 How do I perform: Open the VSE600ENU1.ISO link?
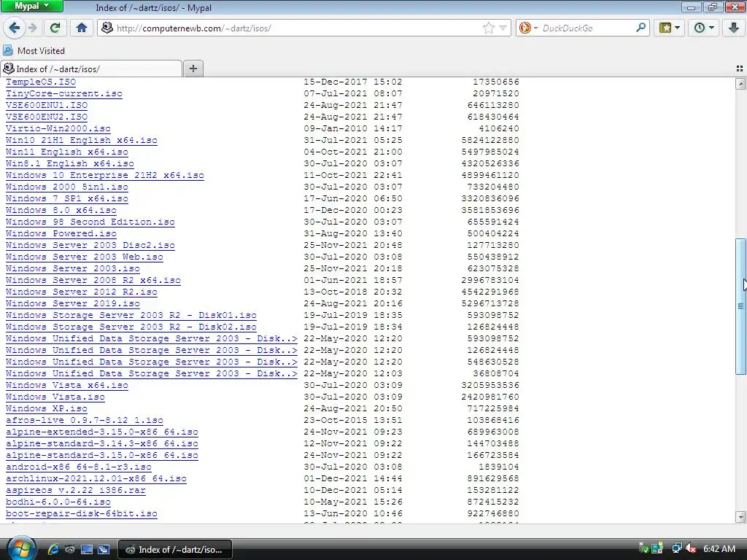(47, 105)
